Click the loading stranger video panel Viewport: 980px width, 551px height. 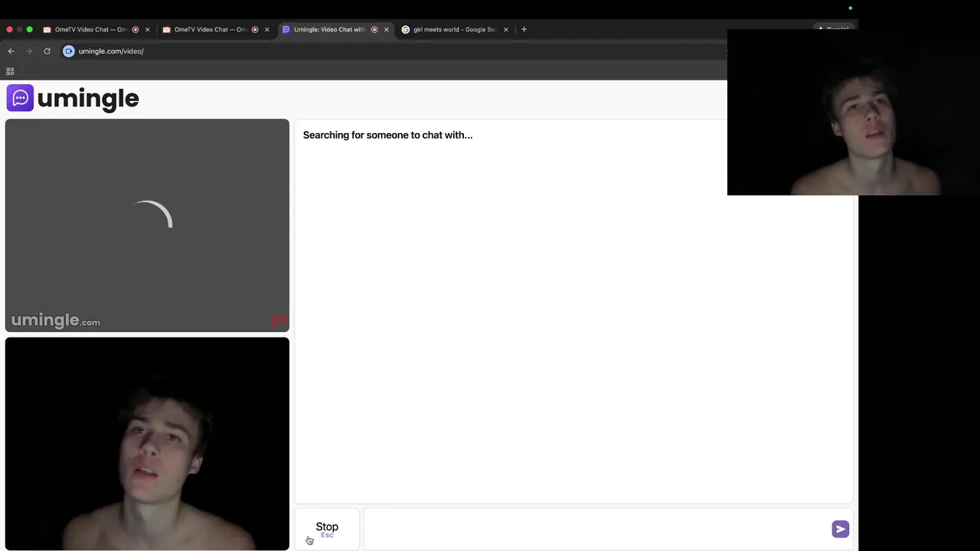147,225
